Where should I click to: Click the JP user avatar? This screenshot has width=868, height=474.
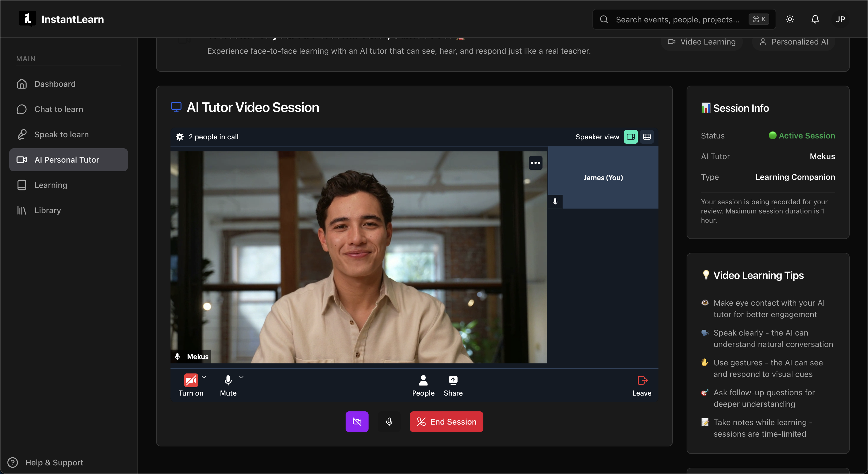point(840,19)
